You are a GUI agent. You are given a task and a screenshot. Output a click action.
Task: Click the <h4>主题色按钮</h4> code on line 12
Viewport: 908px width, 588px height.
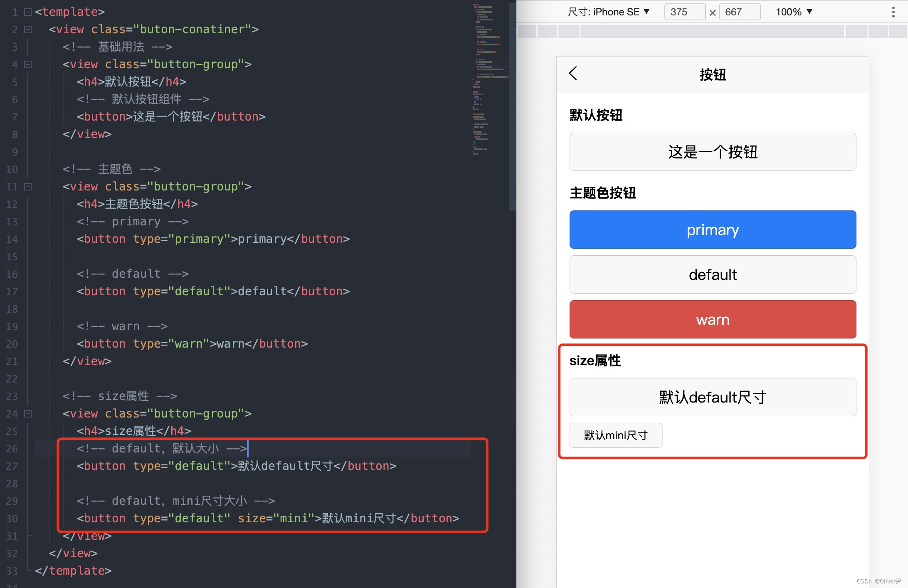[x=137, y=204]
